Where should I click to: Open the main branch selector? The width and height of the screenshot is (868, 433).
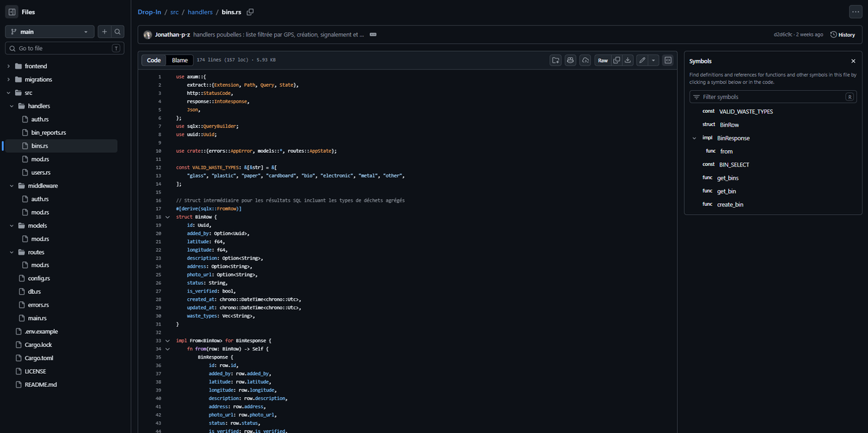click(49, 31)
